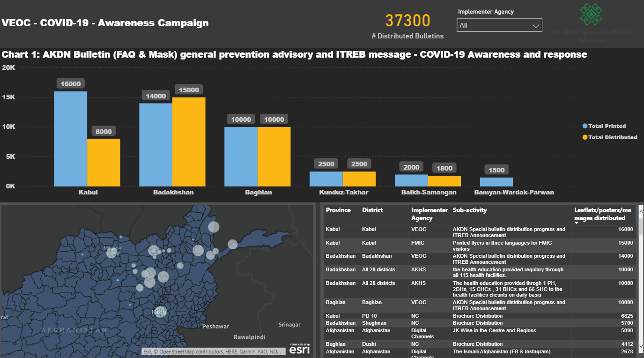Click the Aga Khan Agency for Habitat logo
Image resolution: width=644 pixels, height=358 pixels.
591,22
